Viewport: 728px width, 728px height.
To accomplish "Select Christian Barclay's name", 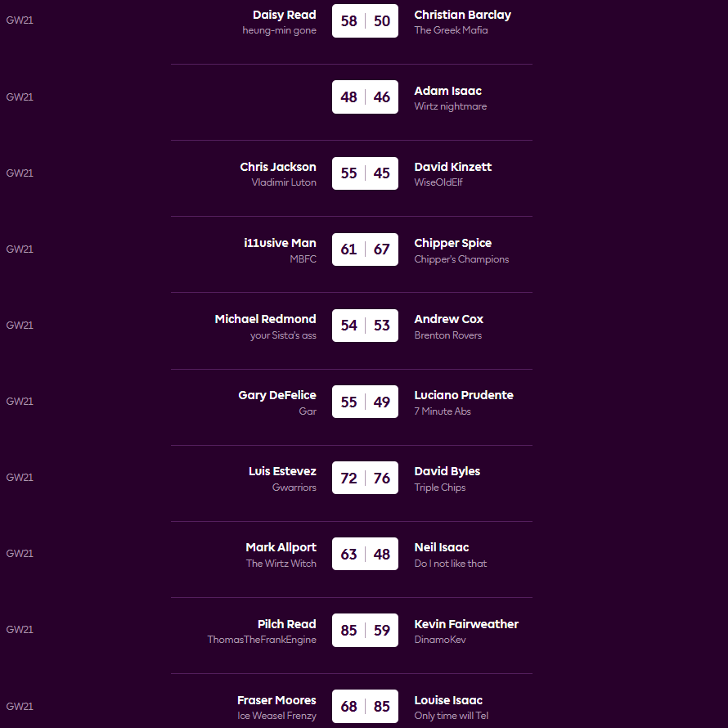I will [x=462, y=15].
